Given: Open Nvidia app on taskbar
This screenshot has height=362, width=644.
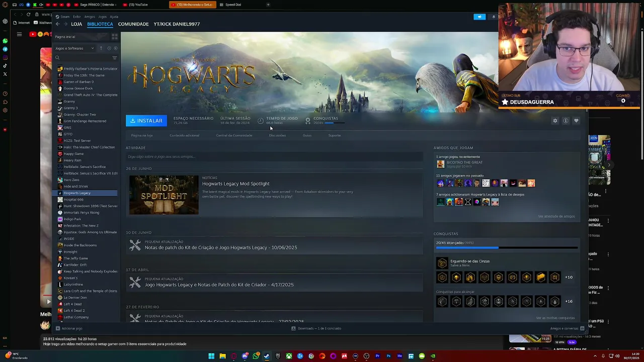Looking at the screenshot, I should 433,356.
